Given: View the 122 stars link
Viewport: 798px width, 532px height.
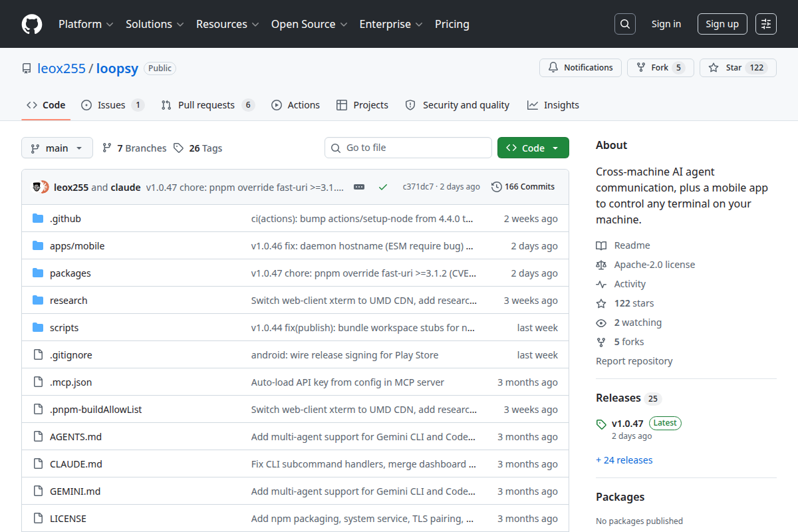Looking at the screenshot, I should pos(625,303).
